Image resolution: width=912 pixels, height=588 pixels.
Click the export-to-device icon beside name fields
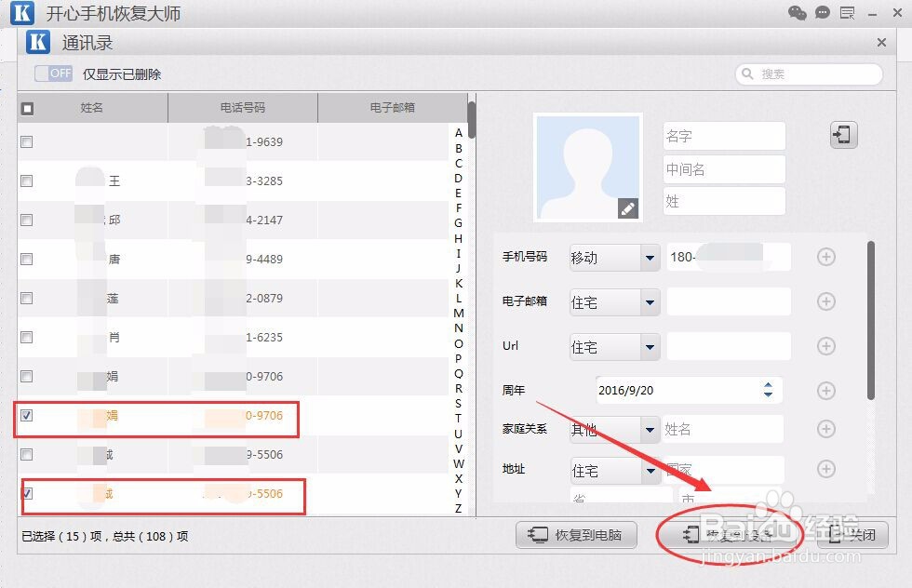[x=842, y=135]
